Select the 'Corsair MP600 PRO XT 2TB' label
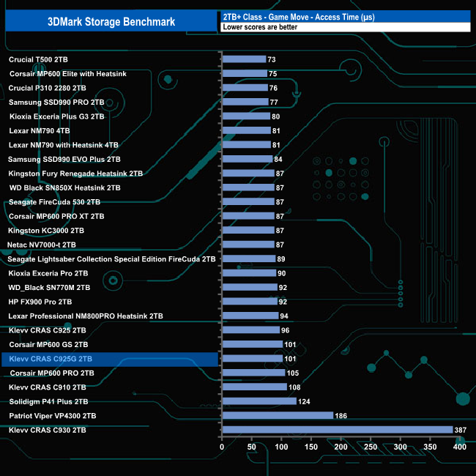Screen dimensions: 476x476 [x=56, y=217]
